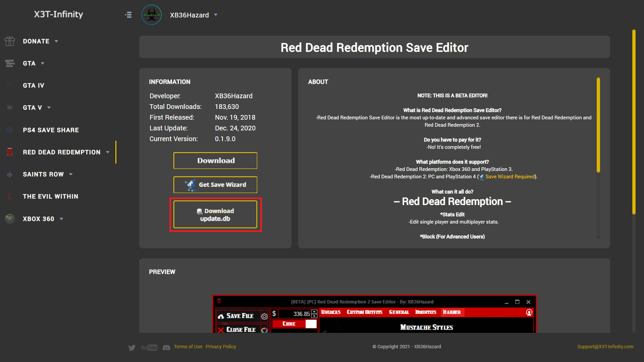Viewport: 644px width, 362px height.
Task: Click the GTA logo icon in sidebar
Action: point(10,63)
